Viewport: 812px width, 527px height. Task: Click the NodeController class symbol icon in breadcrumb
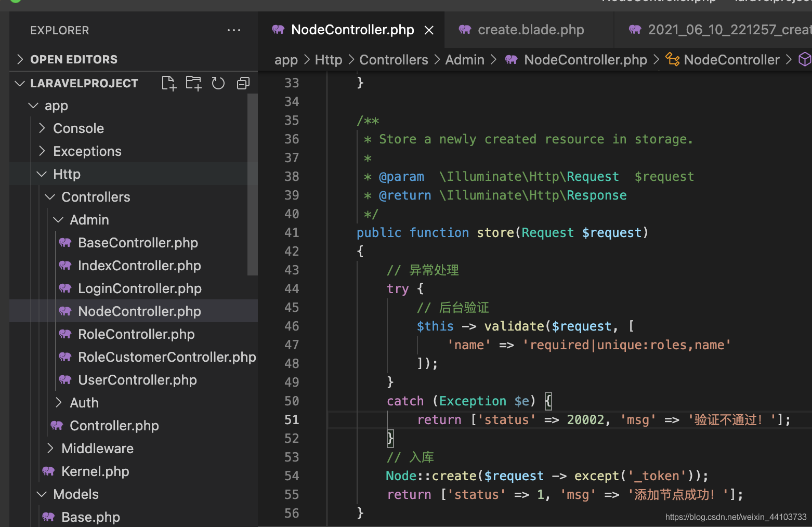point(673,60)
